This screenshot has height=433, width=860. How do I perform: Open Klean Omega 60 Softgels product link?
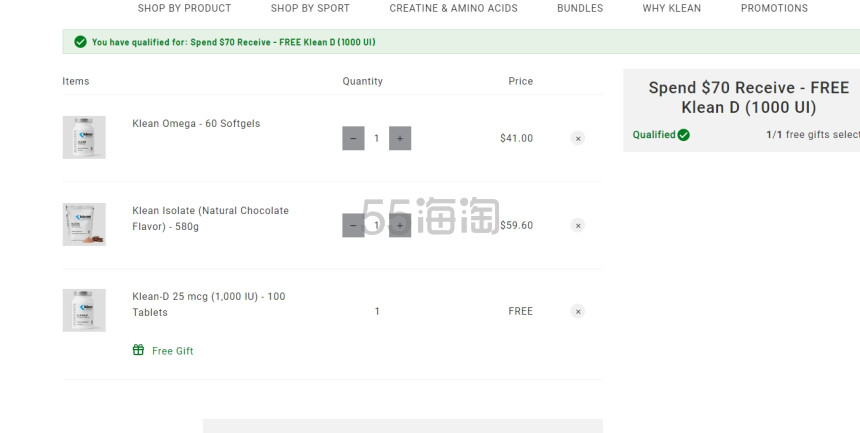pyautogui.click(x=196, y=124)
